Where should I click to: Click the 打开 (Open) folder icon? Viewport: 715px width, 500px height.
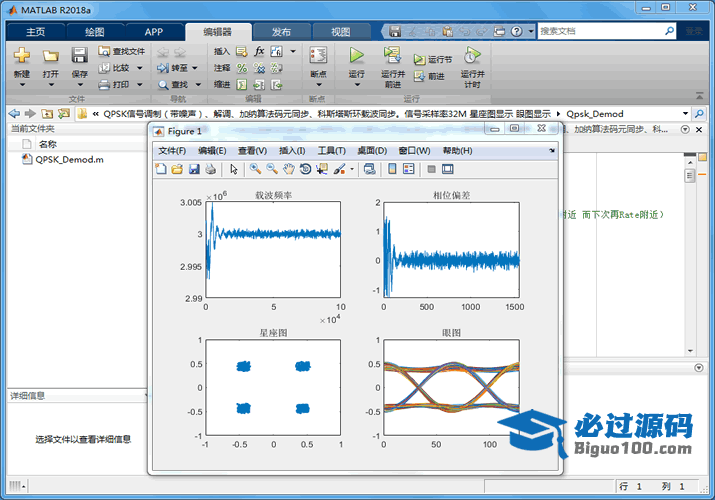(51, 56)
